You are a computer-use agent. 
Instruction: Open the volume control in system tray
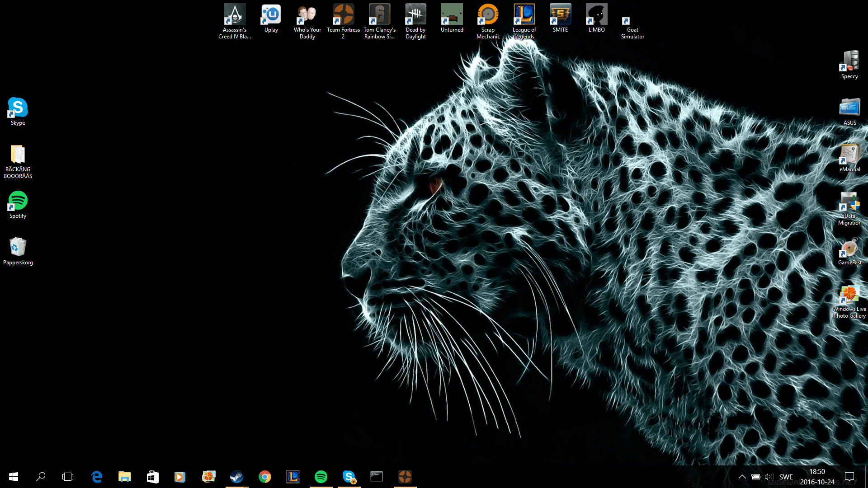tap(769, 477)
